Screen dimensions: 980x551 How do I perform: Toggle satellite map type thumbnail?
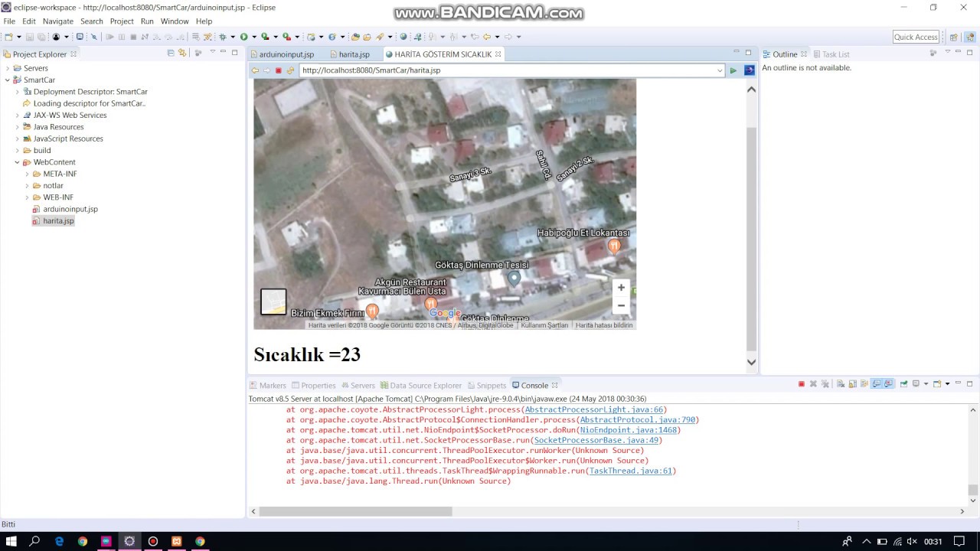[x=273, y=302]
